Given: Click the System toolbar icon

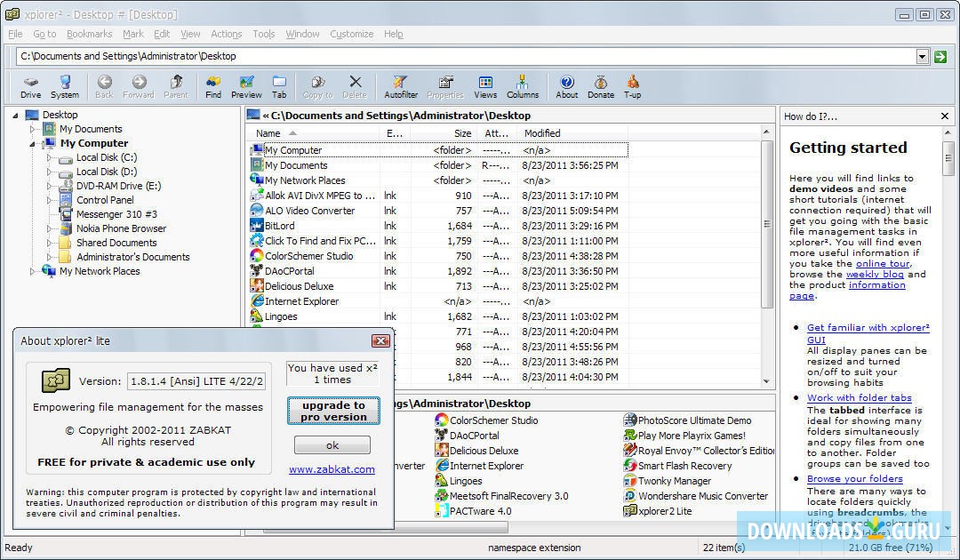Looking at the screenshot, I should 65,86.
